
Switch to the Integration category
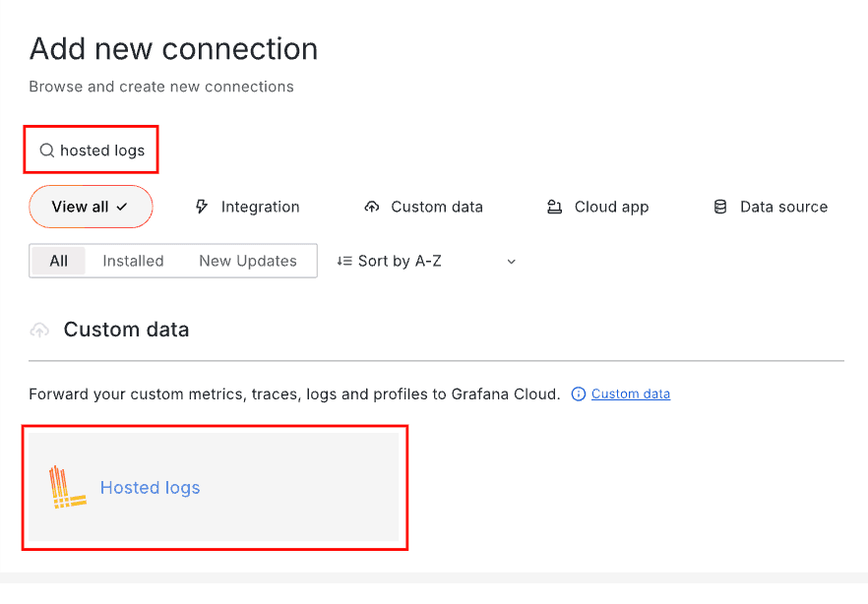point(247,207)
